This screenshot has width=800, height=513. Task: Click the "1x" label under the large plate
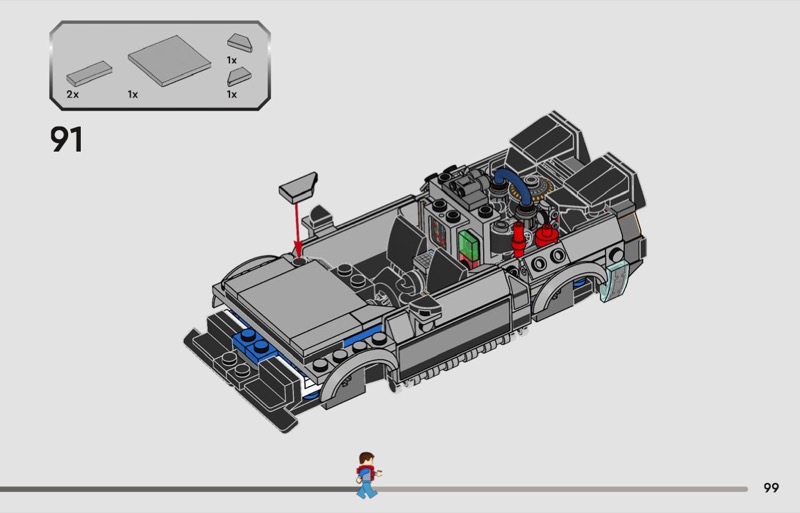pyautogui.click(x=132, y=93)
